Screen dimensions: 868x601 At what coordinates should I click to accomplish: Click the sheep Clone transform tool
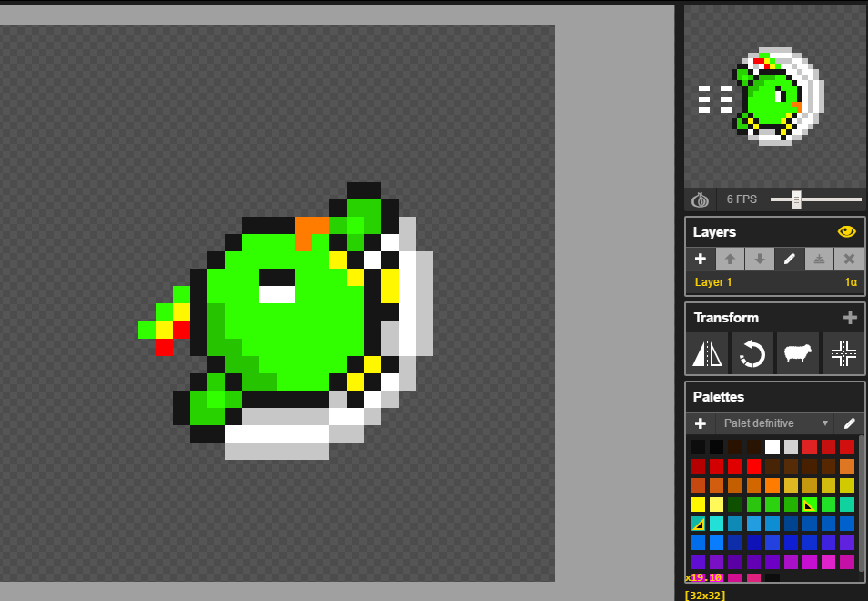tap(798, 353)
